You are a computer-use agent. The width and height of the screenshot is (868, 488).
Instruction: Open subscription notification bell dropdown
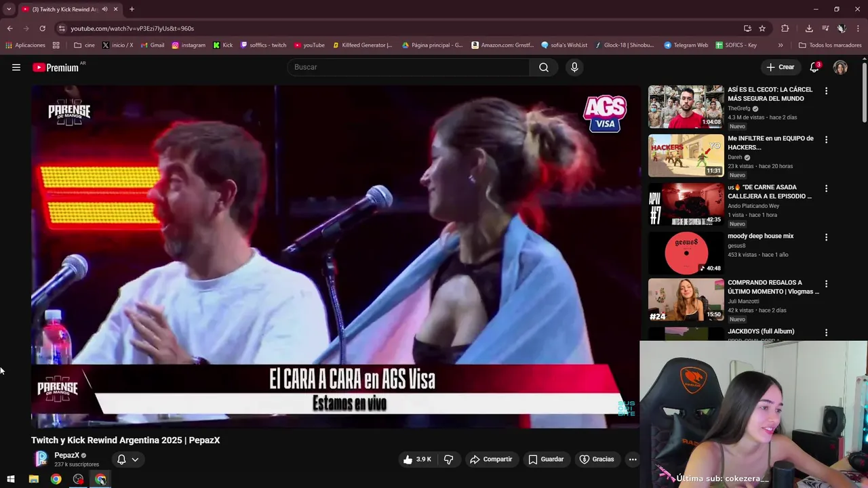coord(127,460)
